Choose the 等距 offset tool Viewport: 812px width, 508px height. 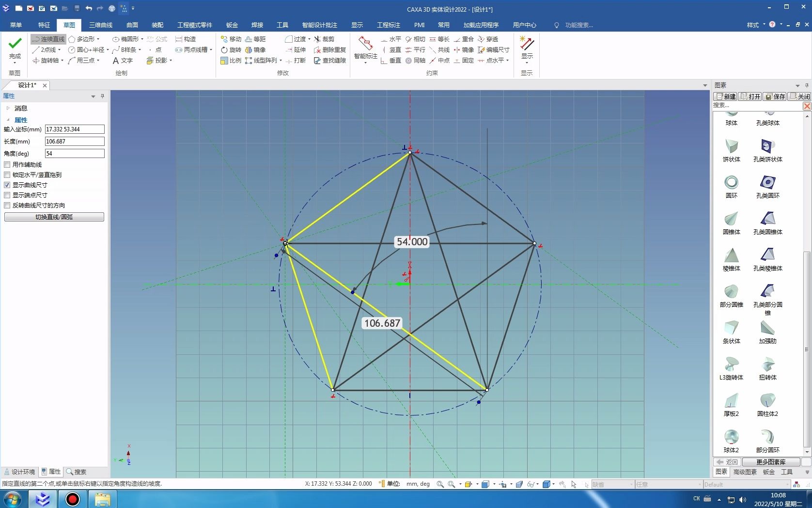coord(255,39)
